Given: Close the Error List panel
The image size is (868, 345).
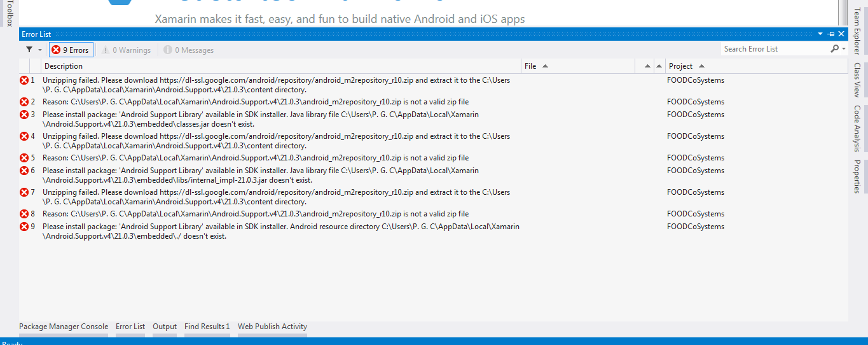Looking at the screenshot, I should click(x=841, y=34).
